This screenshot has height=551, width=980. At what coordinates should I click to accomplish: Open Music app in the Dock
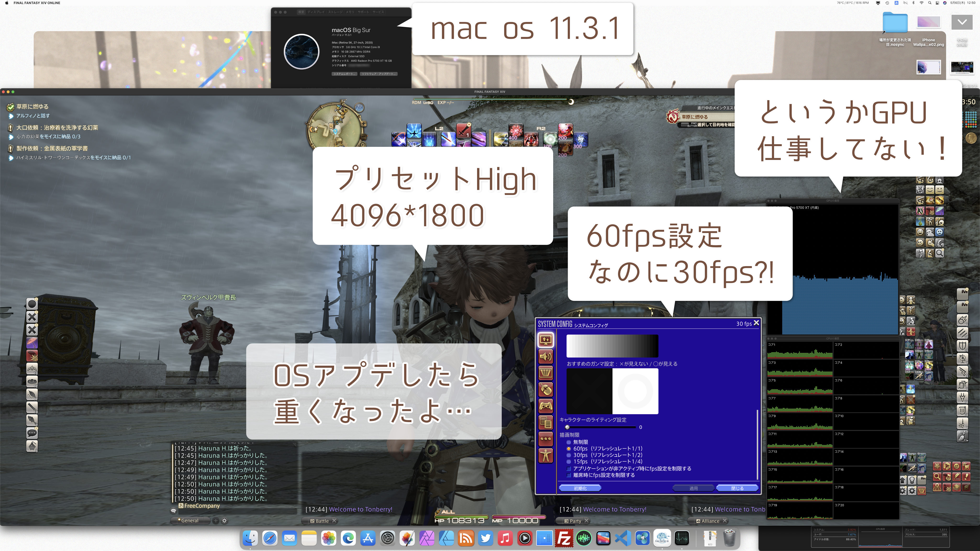coord(505,538)
